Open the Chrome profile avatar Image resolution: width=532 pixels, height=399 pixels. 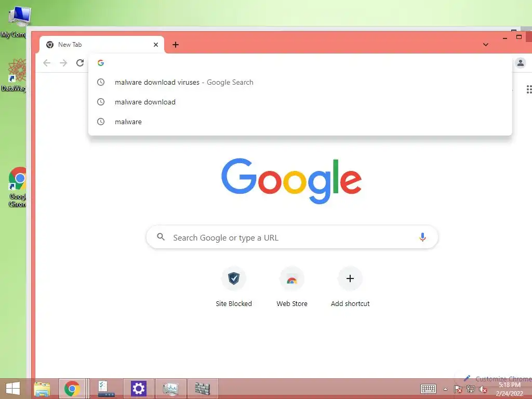pos(521,63)
